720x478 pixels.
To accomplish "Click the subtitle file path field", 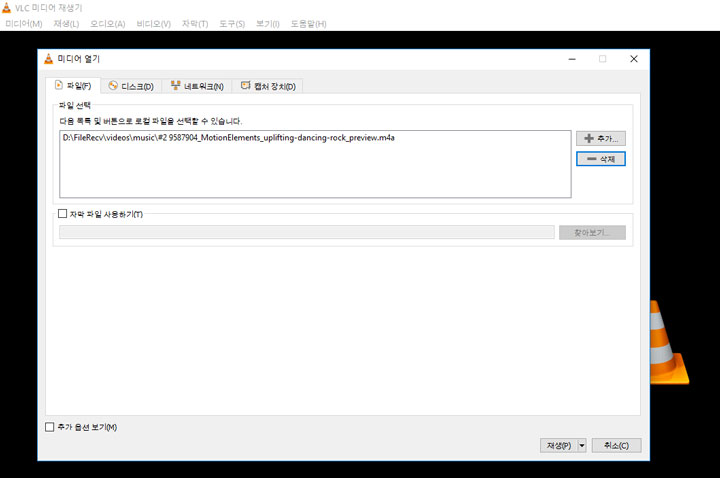I will (x=307, y=232).
